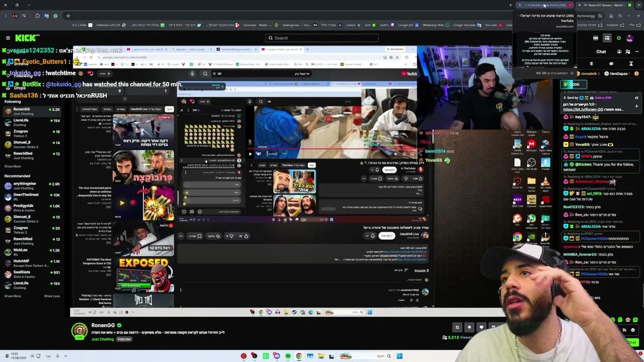This screenshot has width=644, height=362.
Task: Focus the Kick search field
Action: tap(322, 38)
